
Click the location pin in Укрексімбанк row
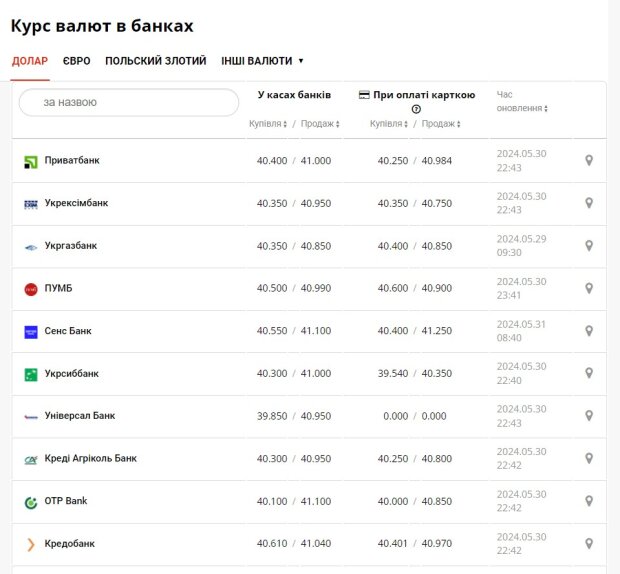pos(589,203)
